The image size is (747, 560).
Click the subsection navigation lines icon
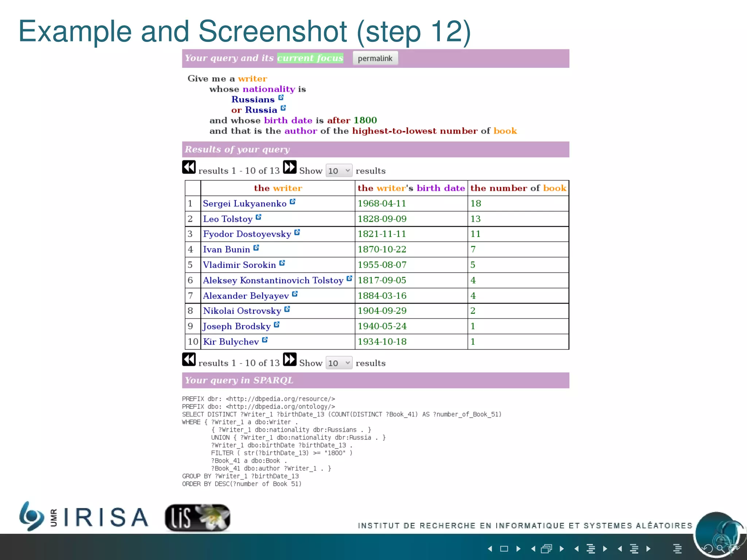pyautogui.click(x=591, y=549)
